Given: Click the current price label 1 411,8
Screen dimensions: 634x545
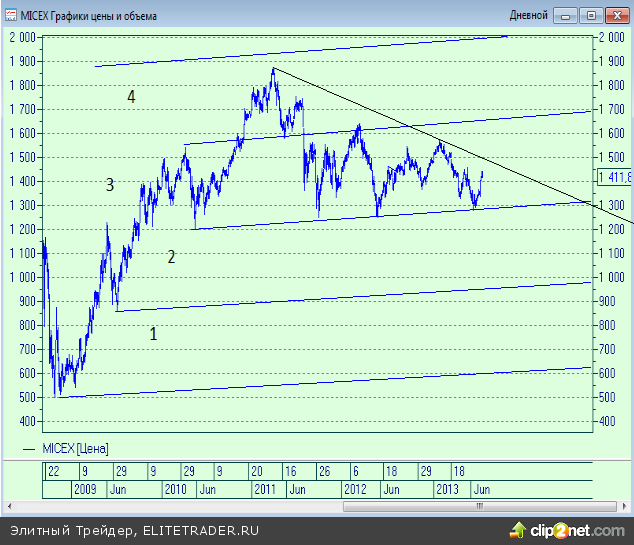Looking at the screenshot, I should tap(614, 177).
